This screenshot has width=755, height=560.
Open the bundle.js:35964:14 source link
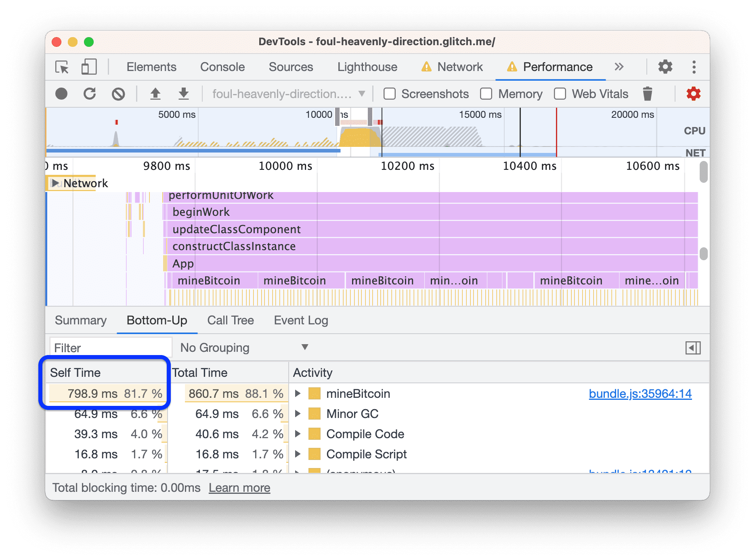pos(640,394)
